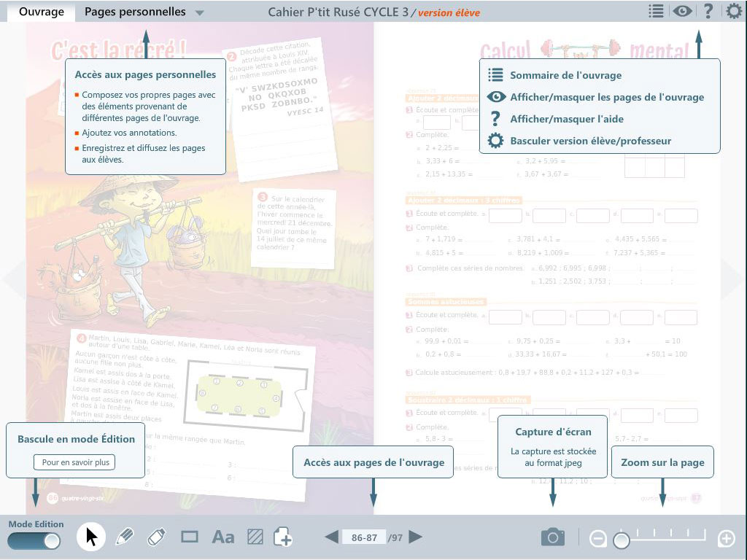Go to next page using right arrow
Image resolution: width=747 pixels, height=560 pixels.
(416, 537)
